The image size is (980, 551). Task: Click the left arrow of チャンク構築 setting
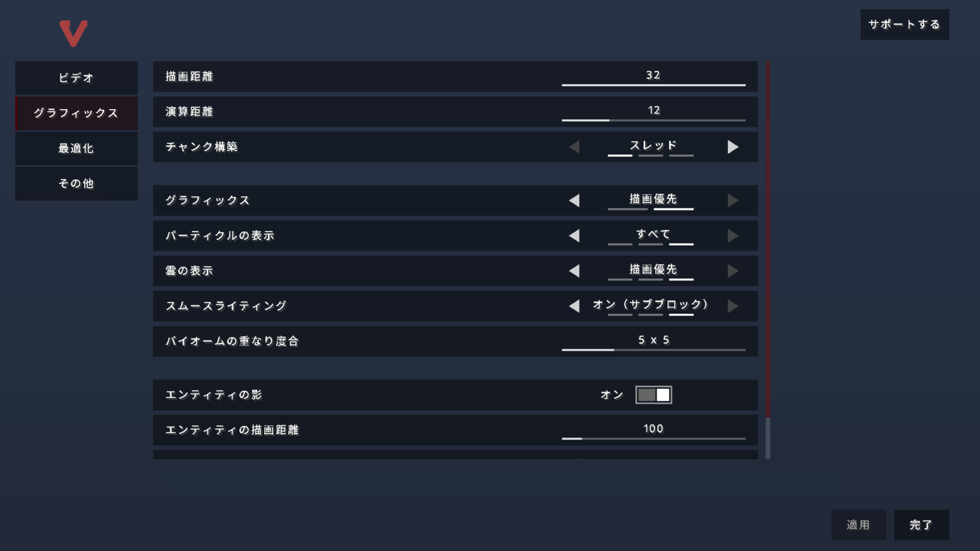(x=575, y=147)
